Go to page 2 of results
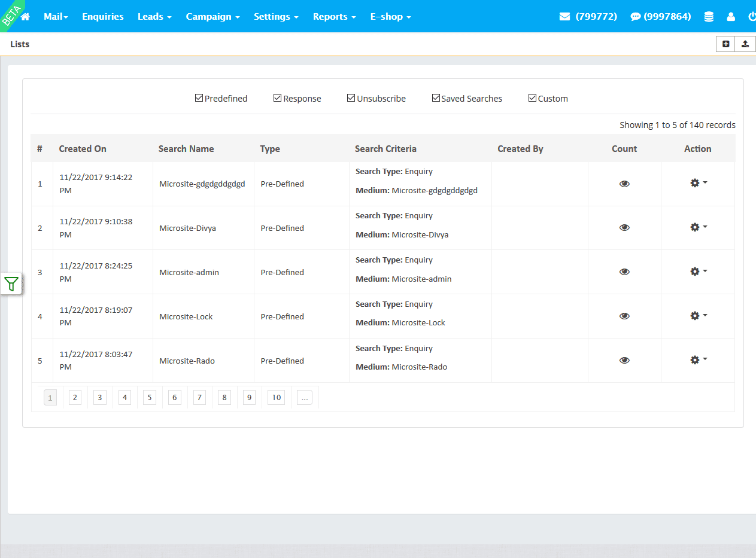Screen dimensions: 756x558 75,397
